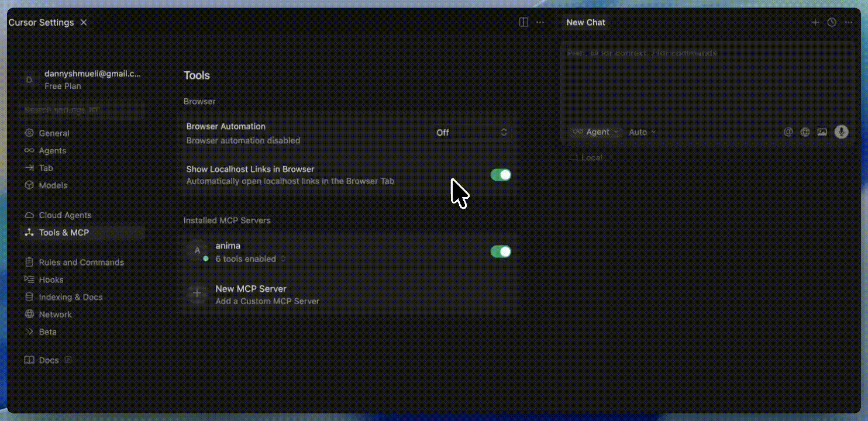Image resolution: width=868 pixels, height=421 pixels.
Task: Go to the Network section label
Action: coord(56,315)
